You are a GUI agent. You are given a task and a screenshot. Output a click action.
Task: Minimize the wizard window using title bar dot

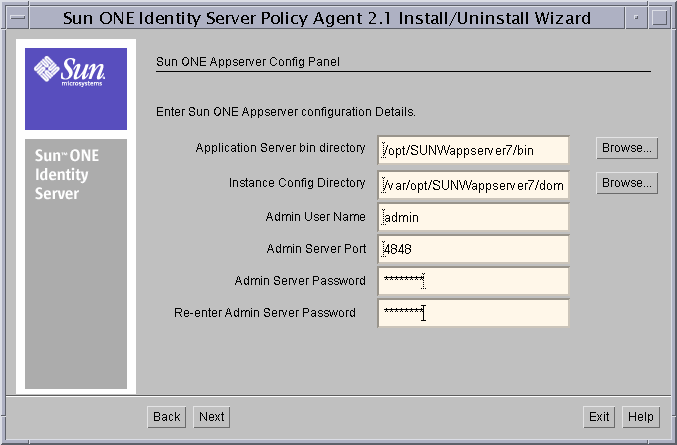636,18
